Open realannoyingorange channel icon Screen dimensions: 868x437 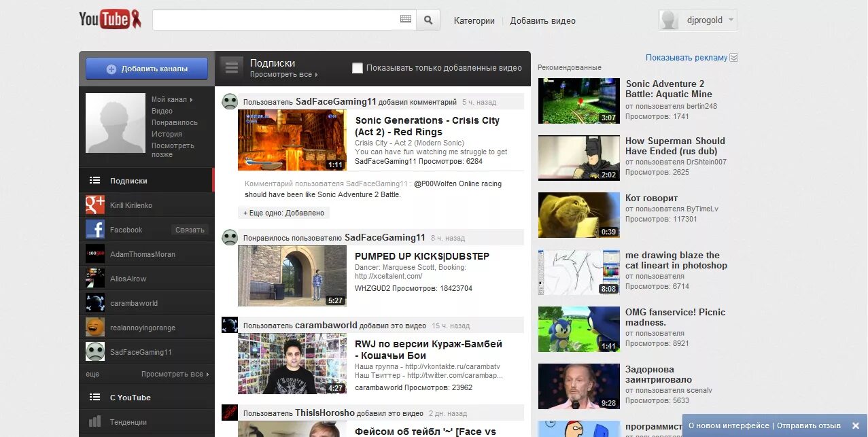coord(95,328)
